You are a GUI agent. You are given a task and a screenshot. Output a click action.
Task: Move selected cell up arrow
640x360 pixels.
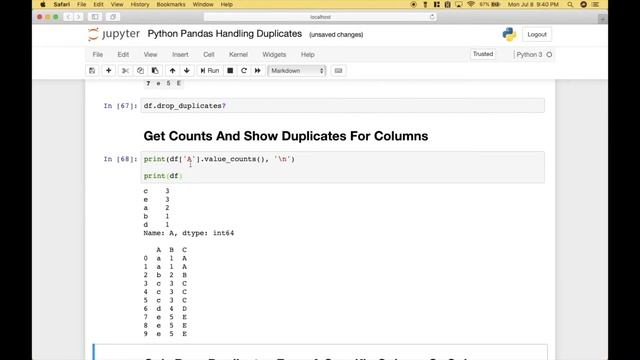172,71
